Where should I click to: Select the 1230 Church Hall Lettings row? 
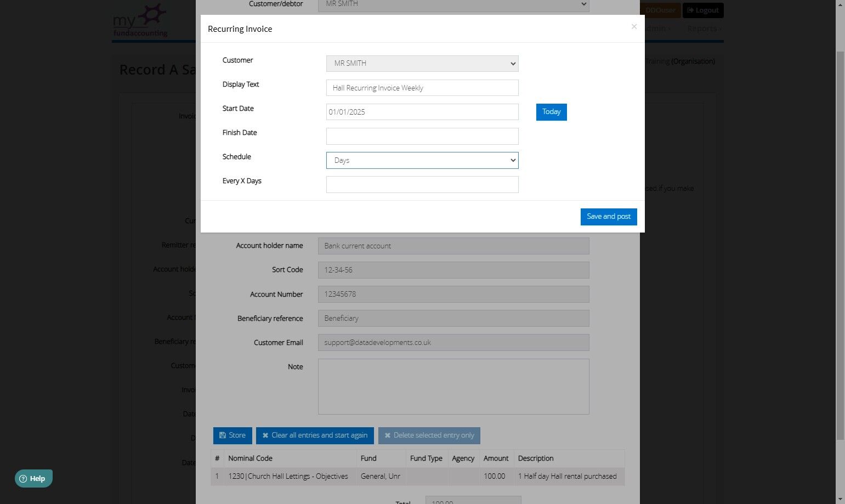click(418, 476)
